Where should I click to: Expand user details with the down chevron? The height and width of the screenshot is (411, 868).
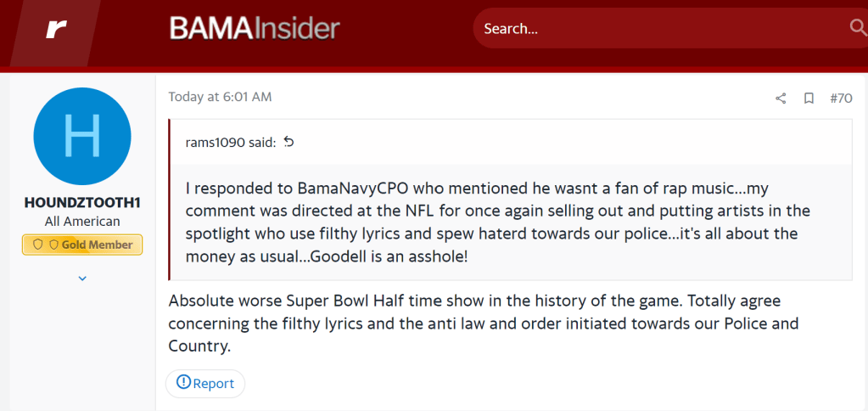point(82,278)
